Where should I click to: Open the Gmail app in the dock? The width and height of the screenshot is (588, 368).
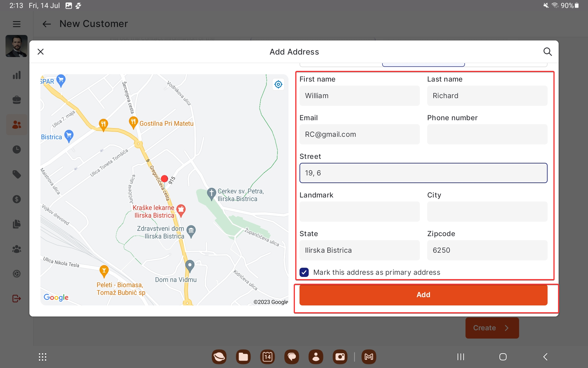369,357
